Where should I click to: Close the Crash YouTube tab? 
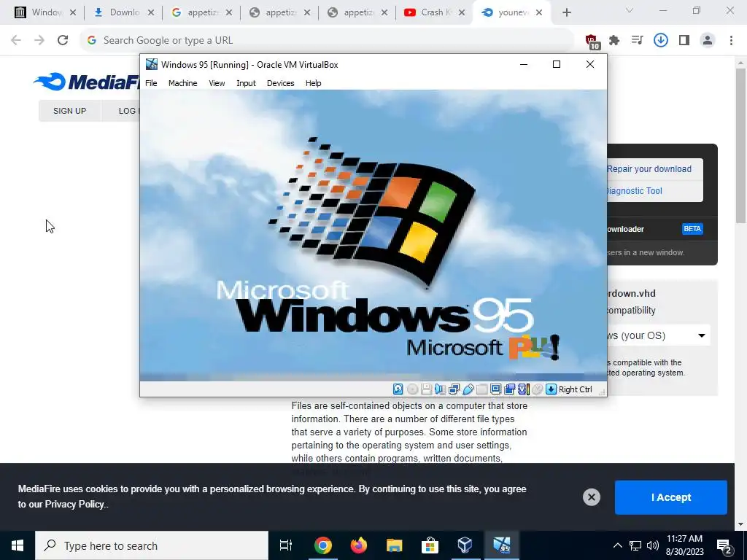click(x=462, y=13)
